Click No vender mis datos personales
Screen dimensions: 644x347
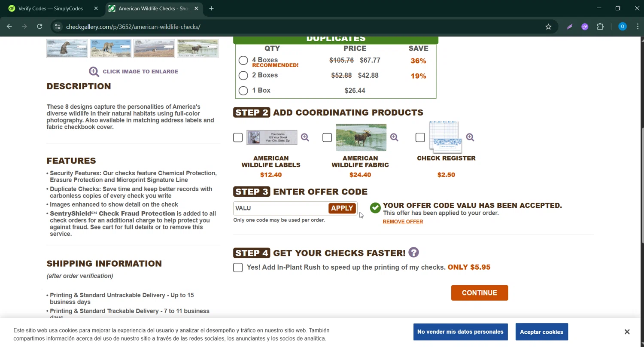[460, 332]
